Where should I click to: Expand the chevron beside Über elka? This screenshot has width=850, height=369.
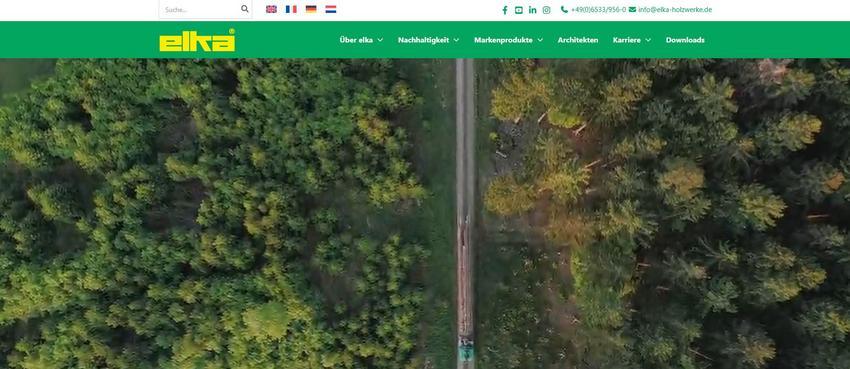(x=380, y=40)
